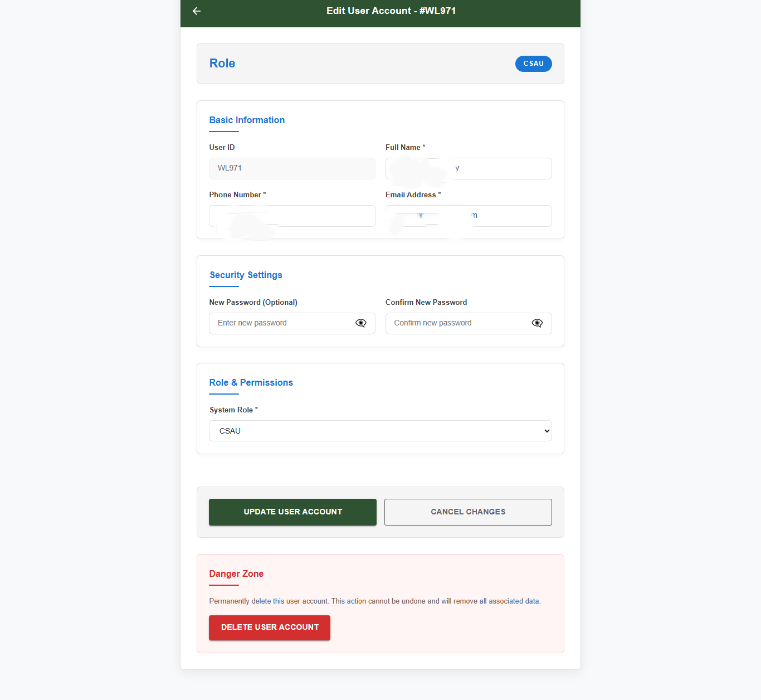This screenshot has width=761, height=700.
Task: Click the Update User Account button
Action: 292,512
